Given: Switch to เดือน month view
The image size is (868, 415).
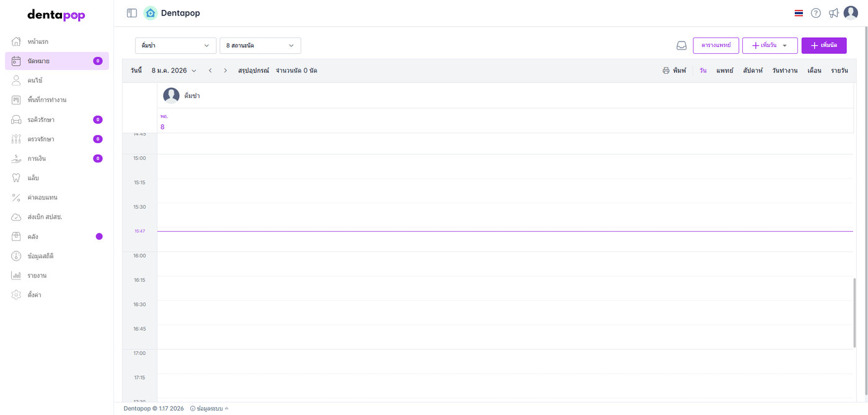Looking at the screenshot, I should [x=815, y=71].
